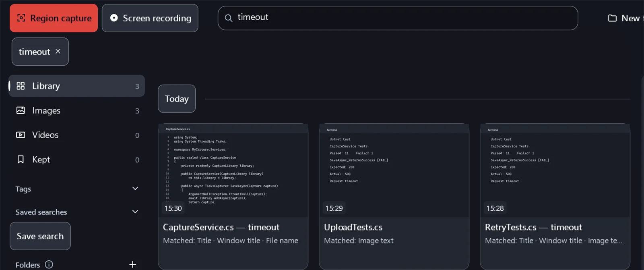The width and height of the screenshot is (644, 270).
Task: Open the Videos section
Action: [x=76, y=135]
